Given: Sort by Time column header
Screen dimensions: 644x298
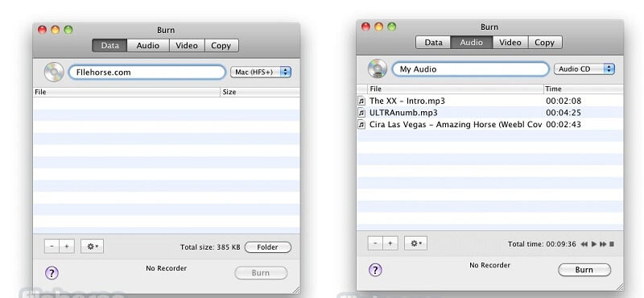Looking at the screenshot, I should [x=584, y=89].
